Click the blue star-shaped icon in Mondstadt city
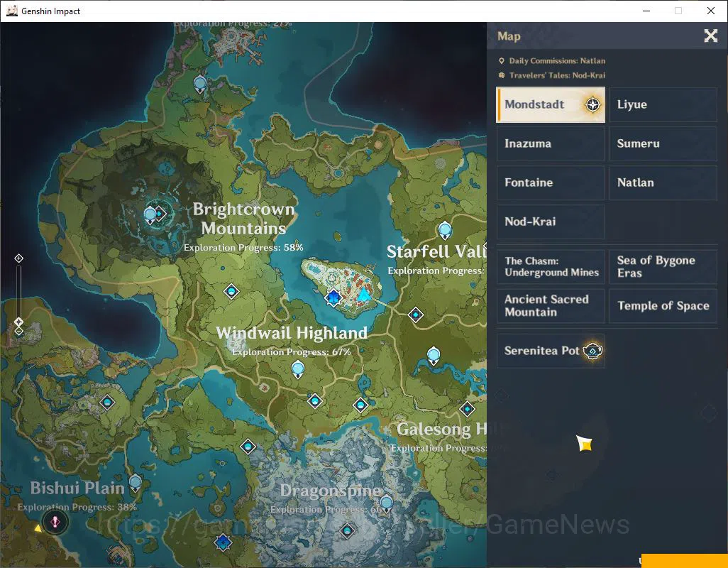 click(333, 297)
